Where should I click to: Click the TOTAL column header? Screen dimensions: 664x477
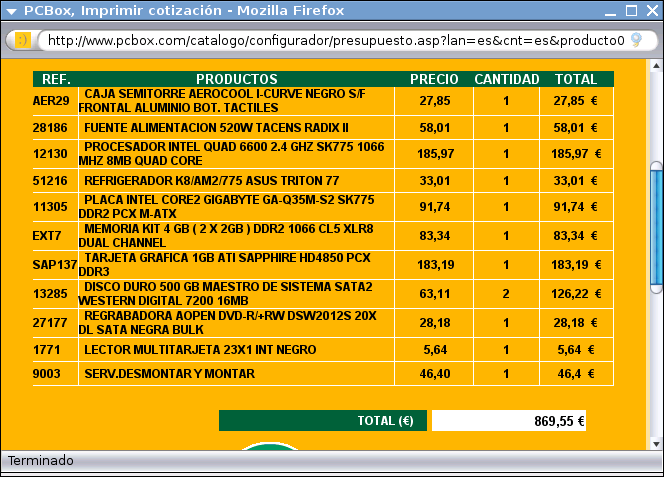click(x=576, y=79)
